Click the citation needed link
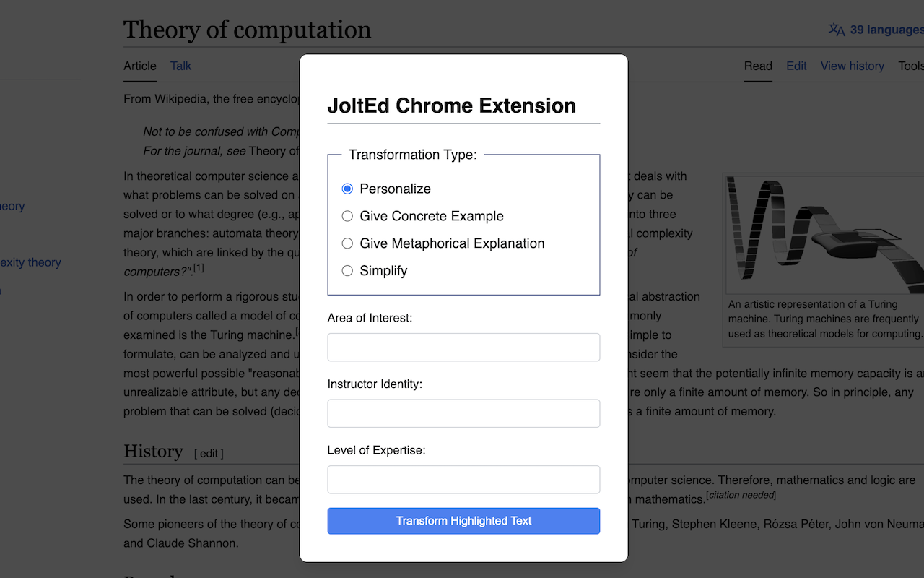Screen dimensions: 924x578 click(740, 494)
